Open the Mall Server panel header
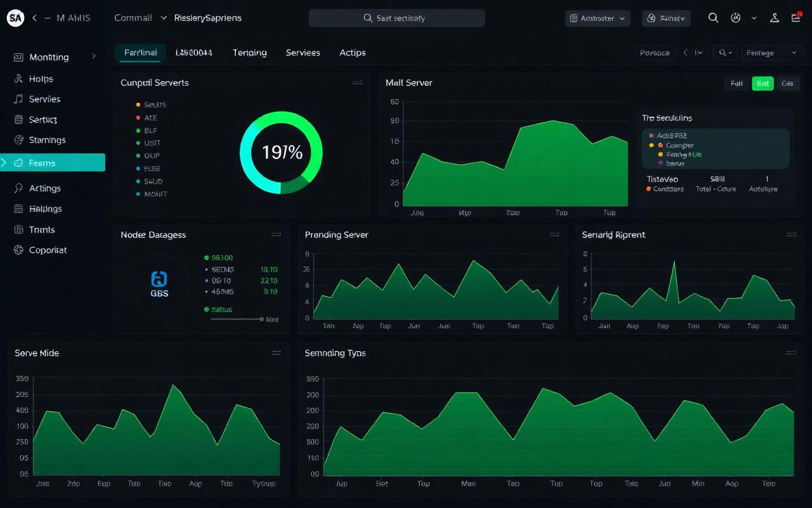 click(x=409, y=83)
